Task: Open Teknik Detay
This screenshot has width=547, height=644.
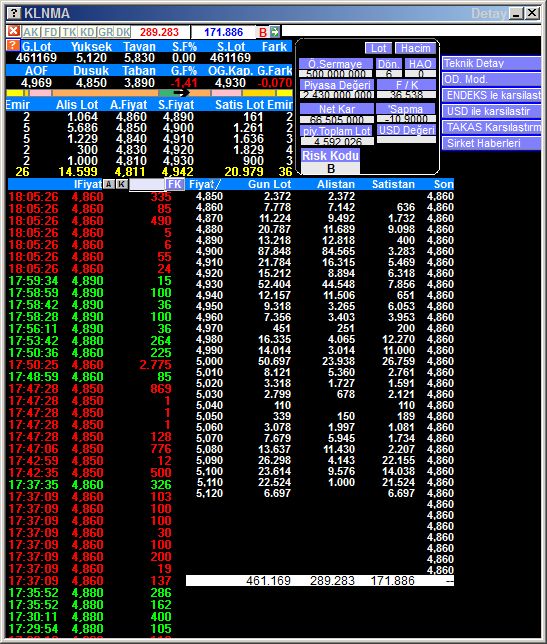Action: point(491,63)
